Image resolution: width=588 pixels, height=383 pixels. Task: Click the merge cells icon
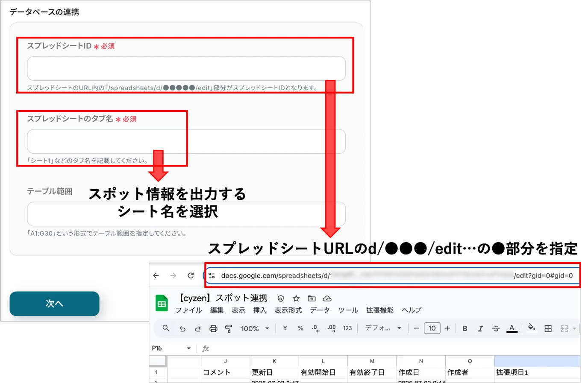(564, 328)
